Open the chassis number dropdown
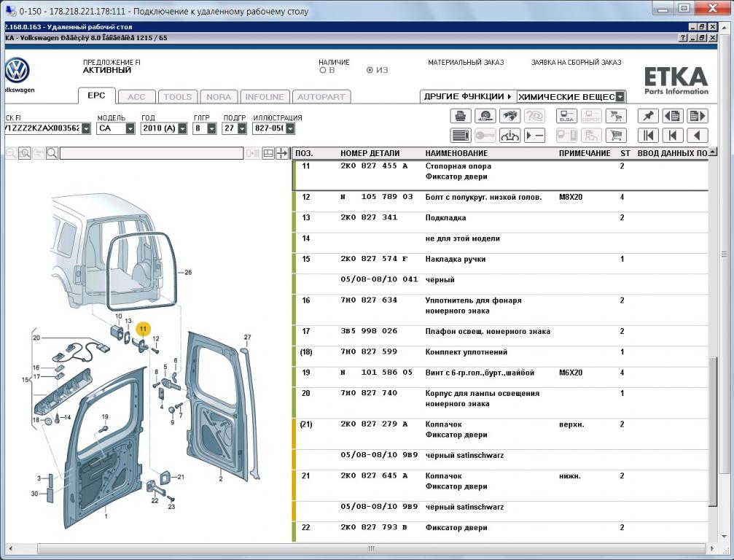 click(x=86, y=128)
